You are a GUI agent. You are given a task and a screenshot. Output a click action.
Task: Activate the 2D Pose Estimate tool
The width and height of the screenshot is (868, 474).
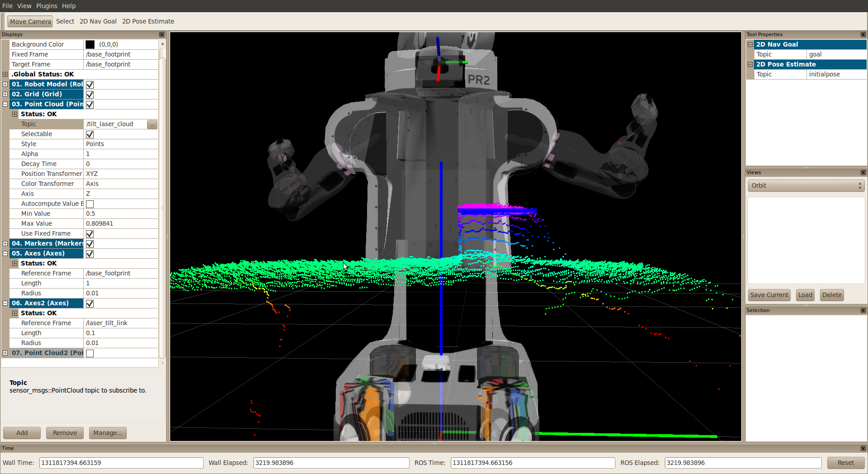pyautogui.click(x=148, y=21)
